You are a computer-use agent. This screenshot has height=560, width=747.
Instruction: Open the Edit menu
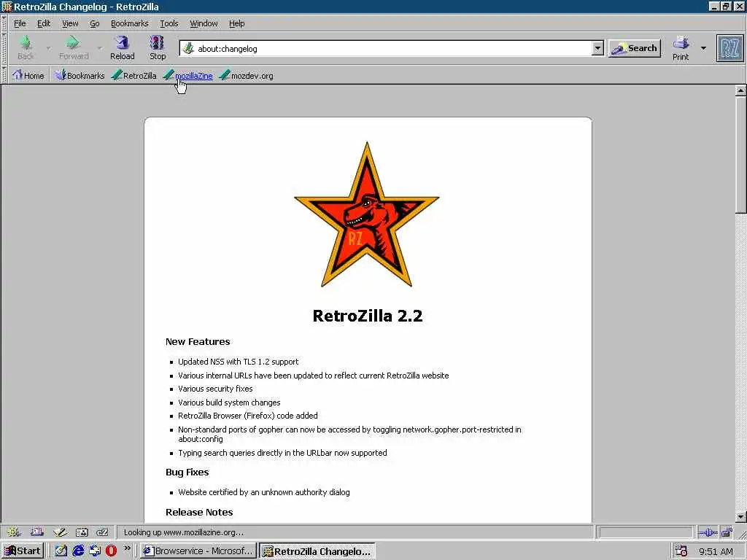tap(43, 23)
